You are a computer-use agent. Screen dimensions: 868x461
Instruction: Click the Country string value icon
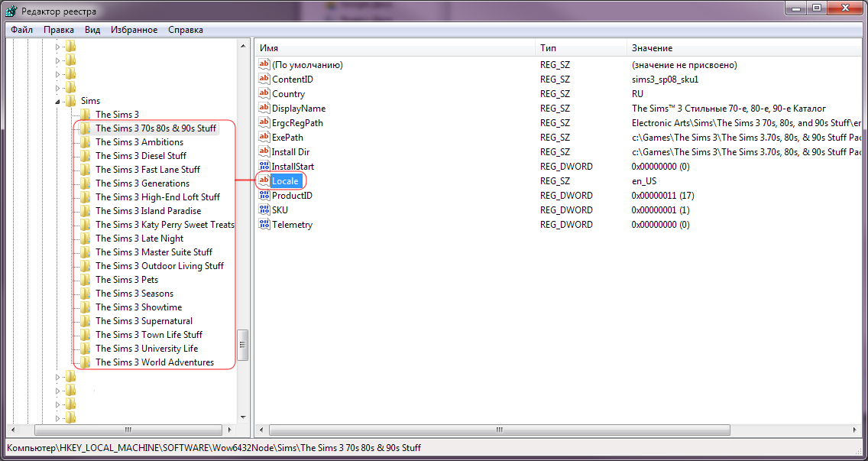pos(264,93)
